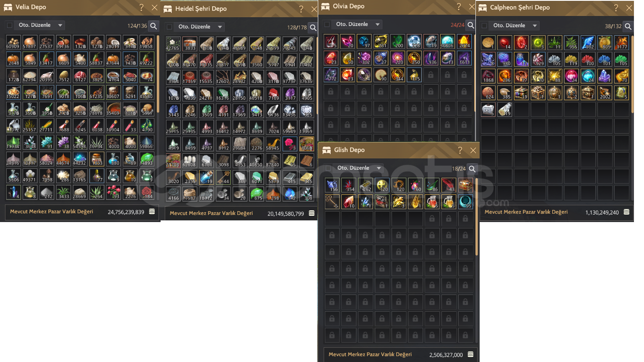Expand the Oto. Düzenle dropdown in Velia Depo
Viewport: 644px width, 362px height.
pos(40,25)
